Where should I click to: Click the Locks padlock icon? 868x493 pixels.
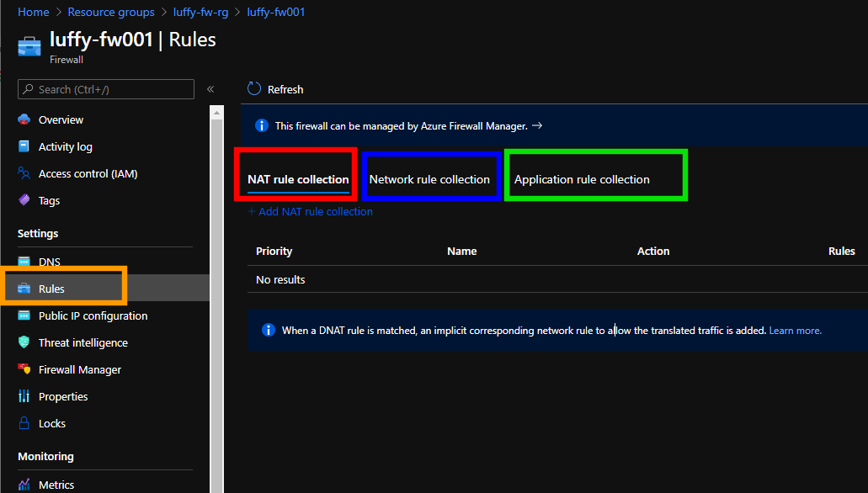(x=24, y=423)
